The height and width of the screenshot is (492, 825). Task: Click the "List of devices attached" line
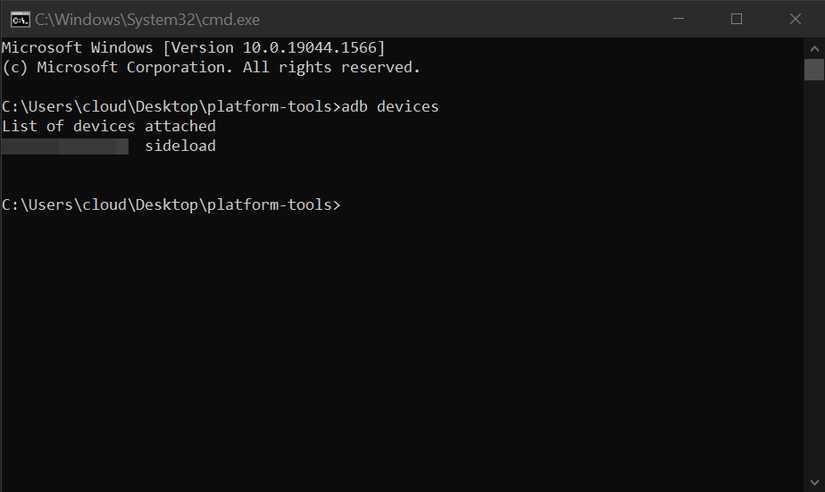coord(108,126)
